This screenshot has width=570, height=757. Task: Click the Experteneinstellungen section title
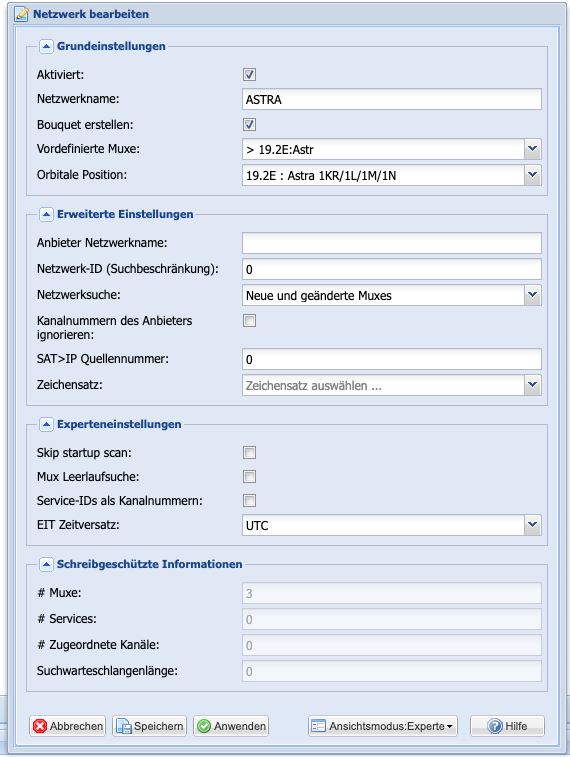[x=119, y=424]
